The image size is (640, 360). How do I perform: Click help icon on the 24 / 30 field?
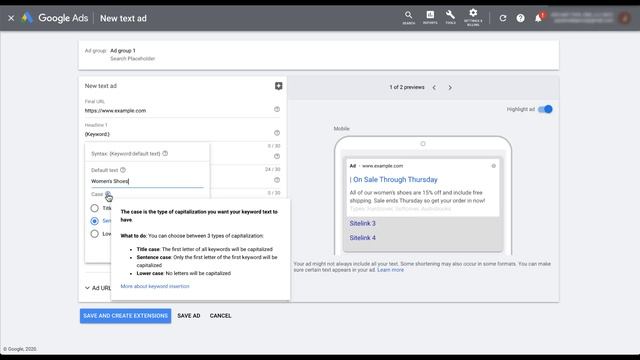(277, 180)
